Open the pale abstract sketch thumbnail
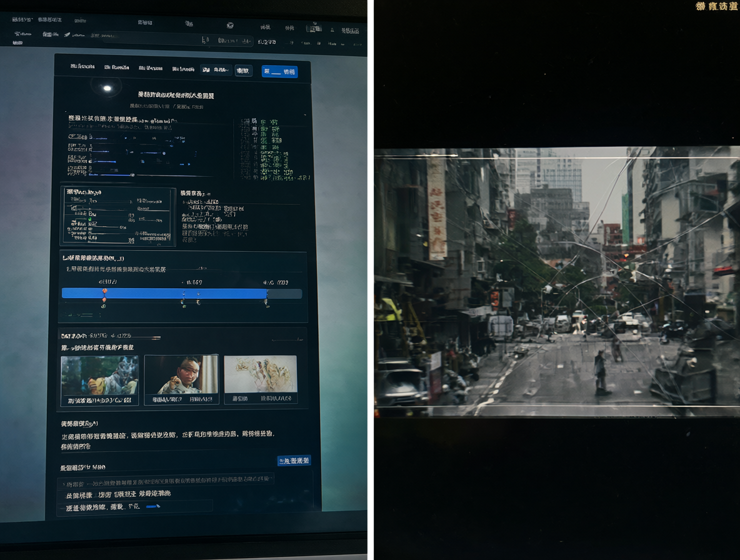The image size is (740, 560). tap(261, 379)
